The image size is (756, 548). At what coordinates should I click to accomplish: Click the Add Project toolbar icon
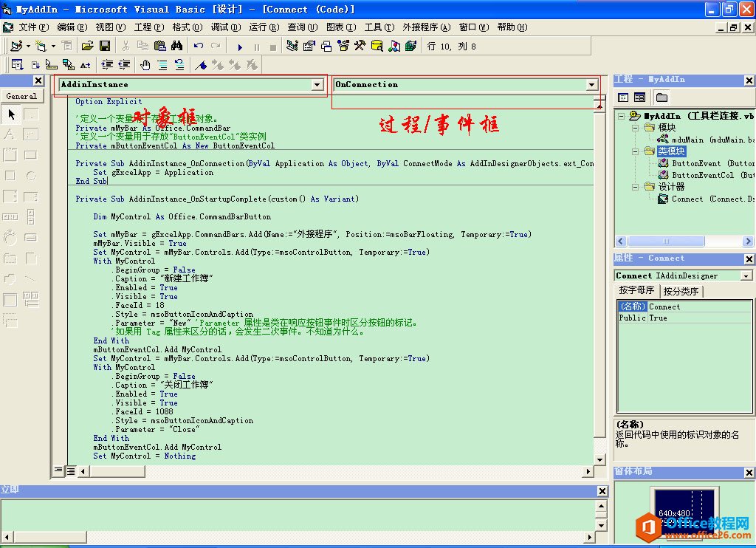click(x=16, y=46)
